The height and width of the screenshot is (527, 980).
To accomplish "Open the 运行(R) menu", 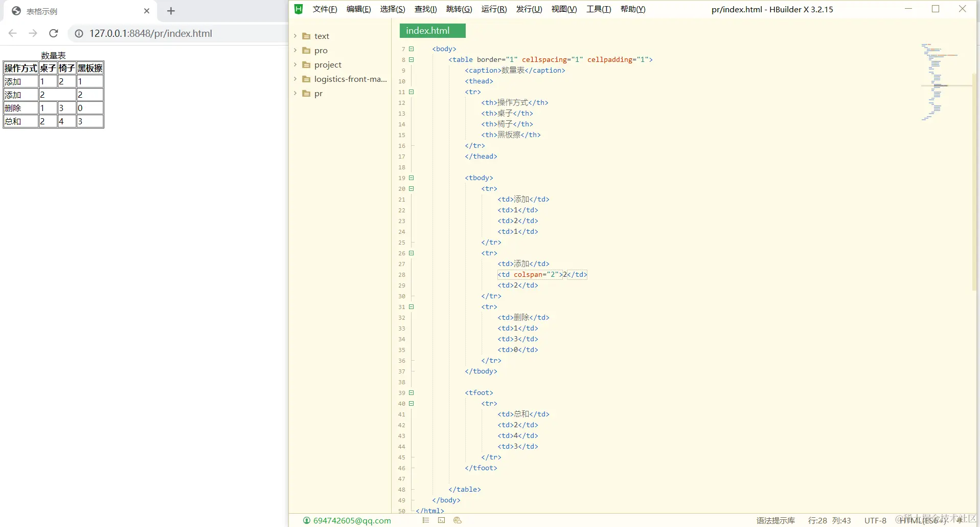I will pos(494,9).
